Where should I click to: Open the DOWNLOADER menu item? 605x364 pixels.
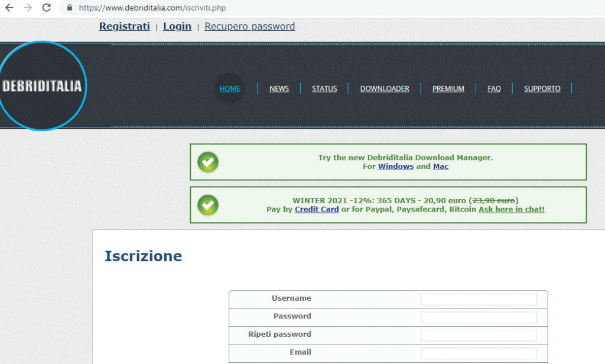coord(385,89)
